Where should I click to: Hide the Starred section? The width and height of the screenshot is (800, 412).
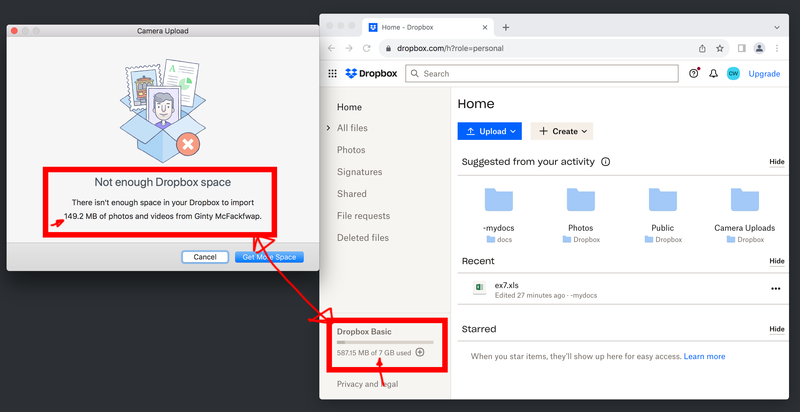[777, 329]
